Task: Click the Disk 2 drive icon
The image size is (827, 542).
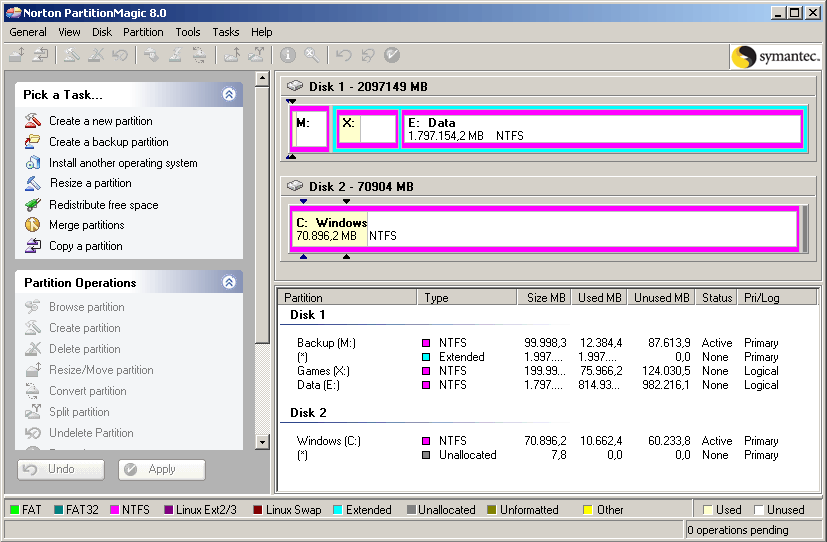Action: 295,186
